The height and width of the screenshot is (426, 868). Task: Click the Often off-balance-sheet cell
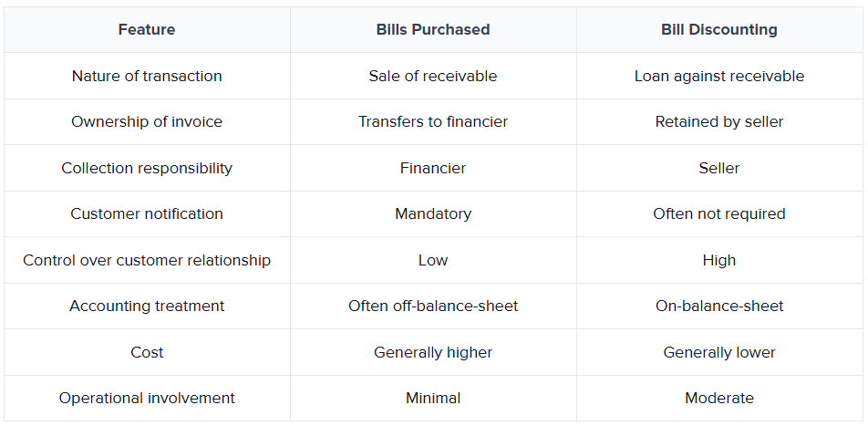pyautogui.click(x=433, y=307)
